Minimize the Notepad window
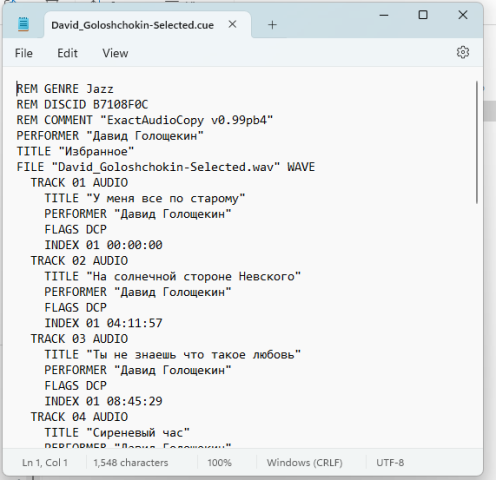Screen dimensions: 496x480 click(384, 15)
